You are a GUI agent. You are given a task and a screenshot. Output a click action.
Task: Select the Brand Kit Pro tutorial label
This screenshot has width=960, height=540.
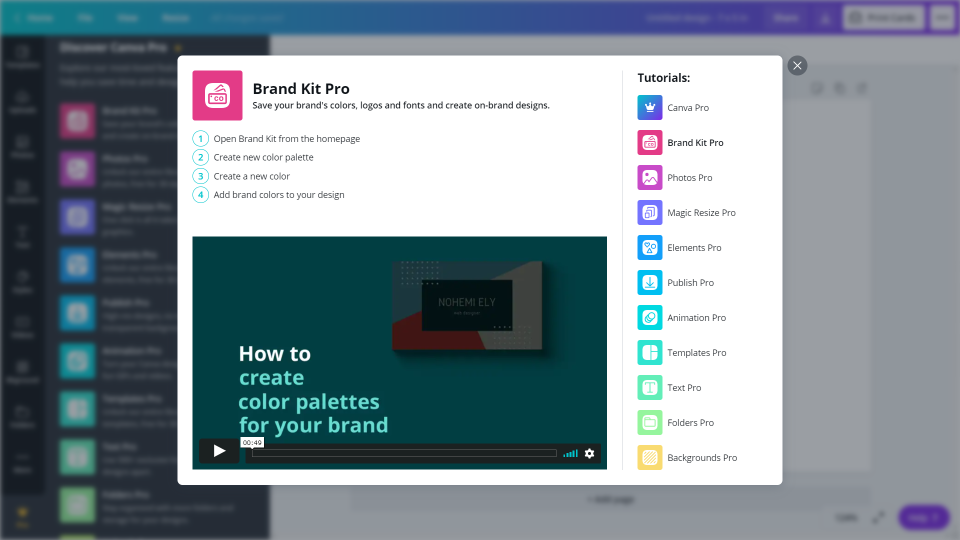coord(695,143)
